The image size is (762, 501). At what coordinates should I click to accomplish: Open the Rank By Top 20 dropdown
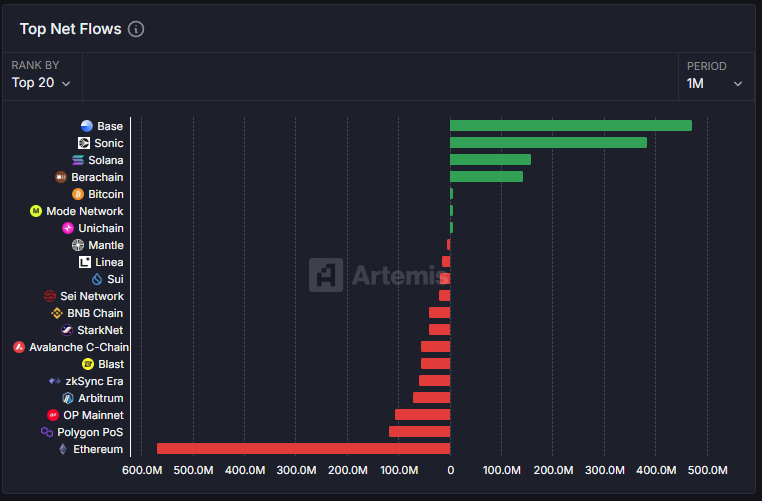(x=41, y=83)
